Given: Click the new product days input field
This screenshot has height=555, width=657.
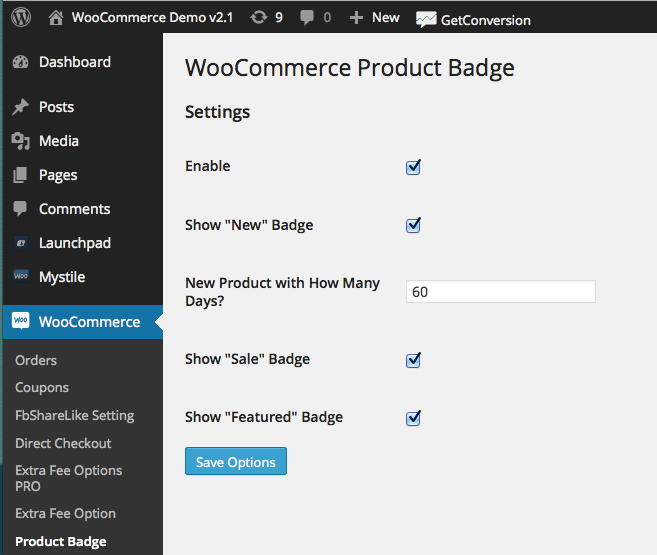Looking at the screenshot, I should (x=500, y=292).
